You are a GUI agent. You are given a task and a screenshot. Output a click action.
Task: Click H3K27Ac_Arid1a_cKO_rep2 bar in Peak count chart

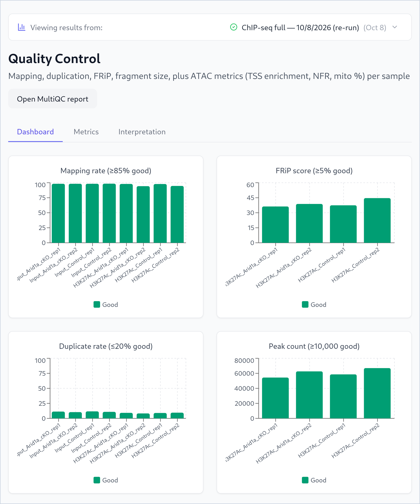coord(310,395)
